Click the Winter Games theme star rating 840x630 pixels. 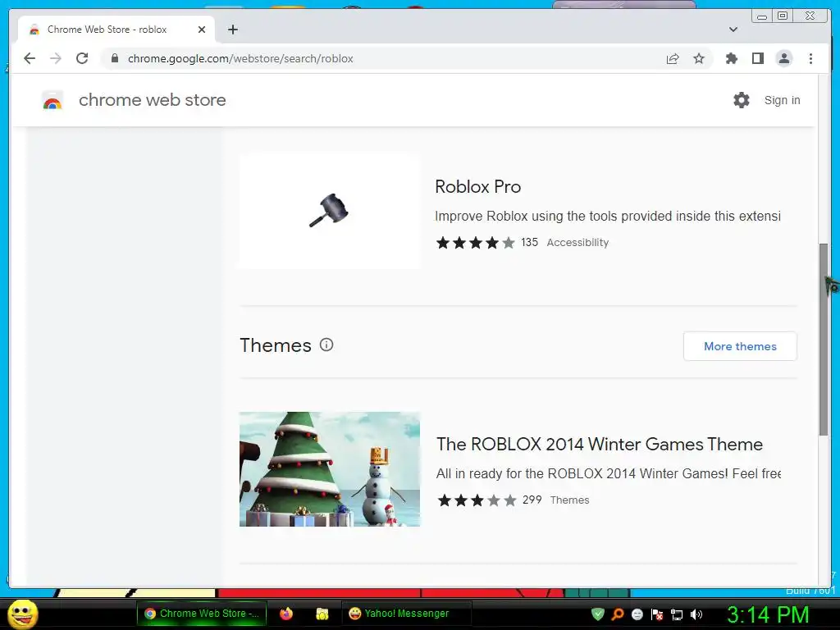pos(477,500)
